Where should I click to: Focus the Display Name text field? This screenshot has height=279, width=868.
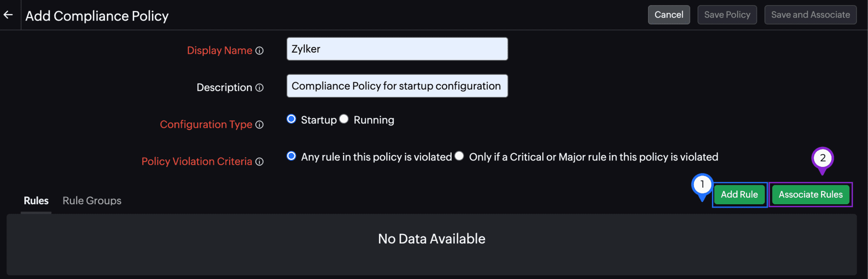click(397, 49)
